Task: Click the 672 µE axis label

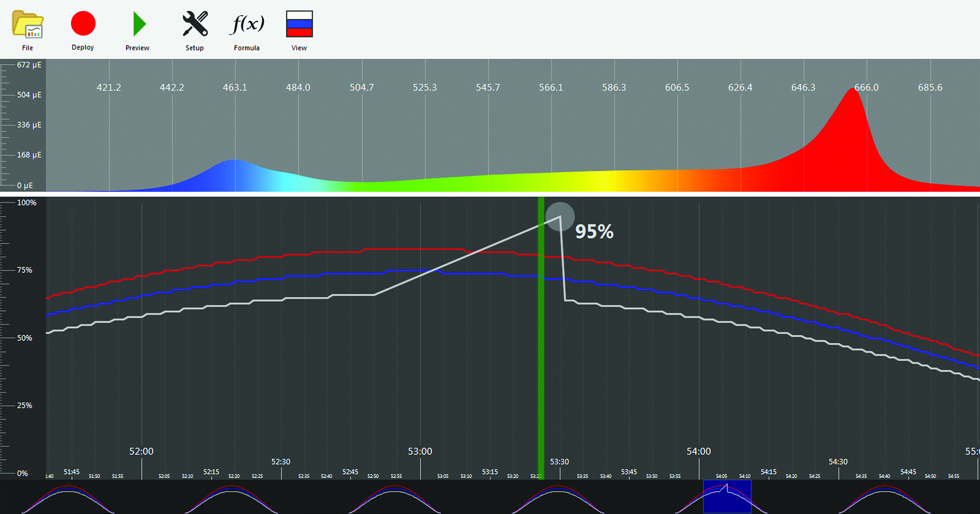Action: (29, 65)
